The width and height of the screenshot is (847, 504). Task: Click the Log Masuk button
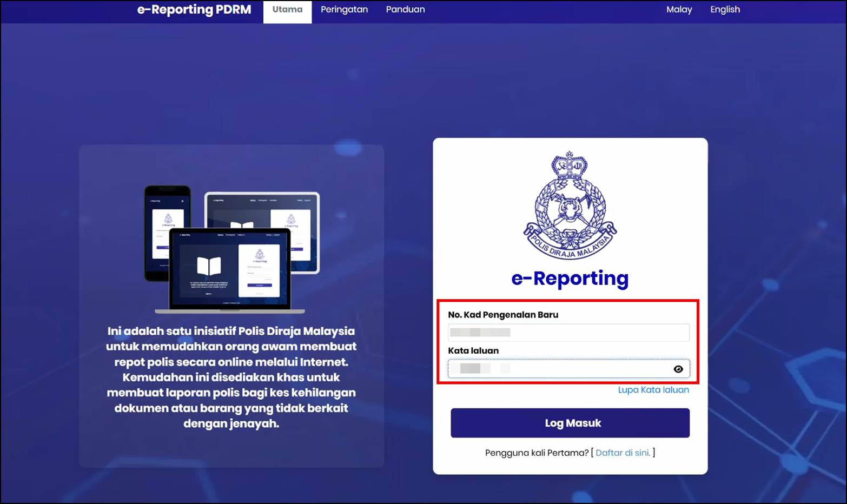pyautogui.click(x=570, y=423)
